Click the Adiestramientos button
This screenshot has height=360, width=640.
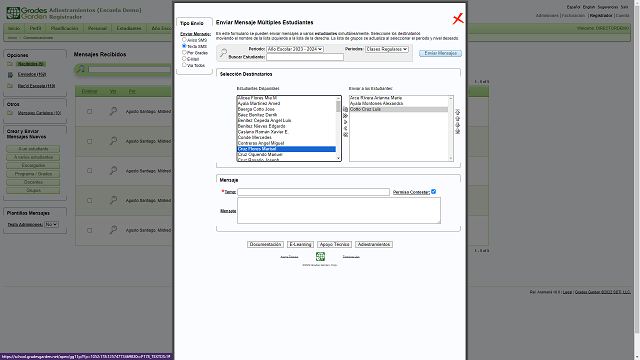[x=374, y=244]
